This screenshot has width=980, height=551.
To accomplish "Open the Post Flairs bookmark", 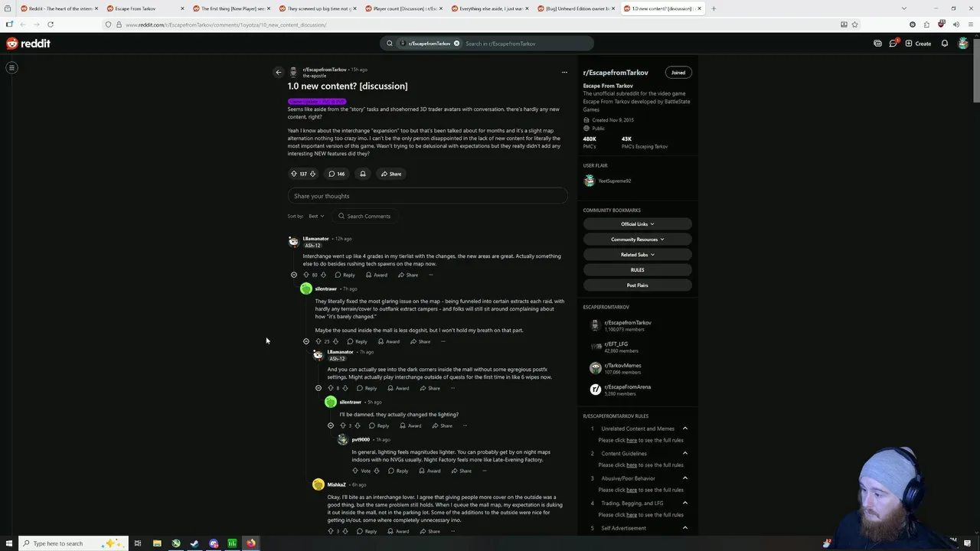I will (637, 285).
